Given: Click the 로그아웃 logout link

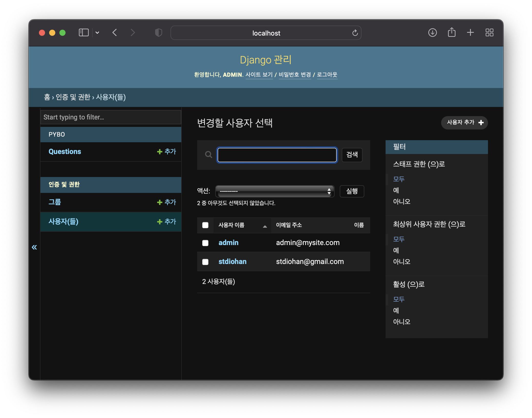Looking at the screenshot, I should pyautogui.click(x=327, y=75).
